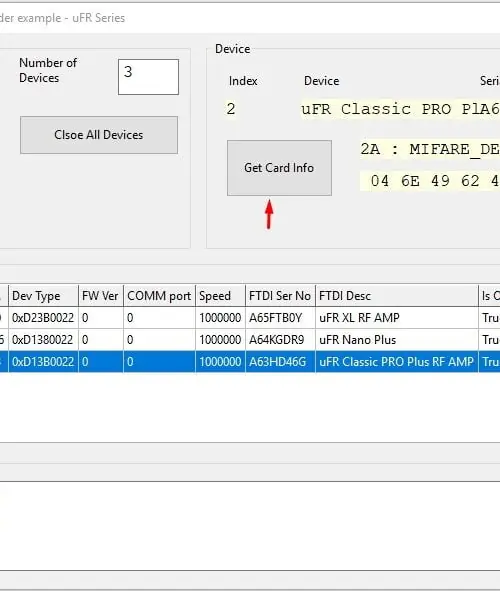This screenshot has height=591, width=500.
Task: Click the device name uFR Classic PRO field
Action: (x=400, y=109)
